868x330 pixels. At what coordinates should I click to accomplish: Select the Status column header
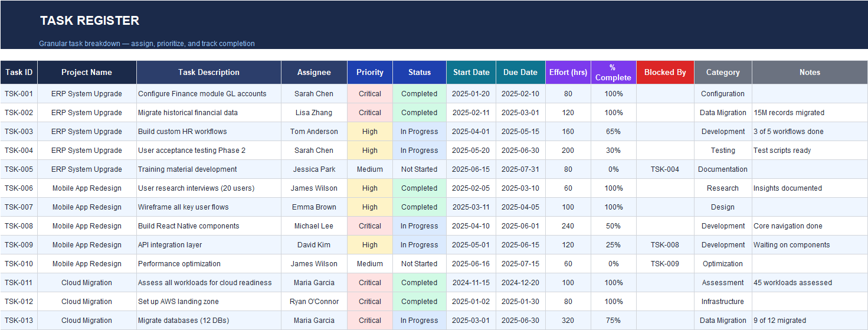(x=420, y=72)
